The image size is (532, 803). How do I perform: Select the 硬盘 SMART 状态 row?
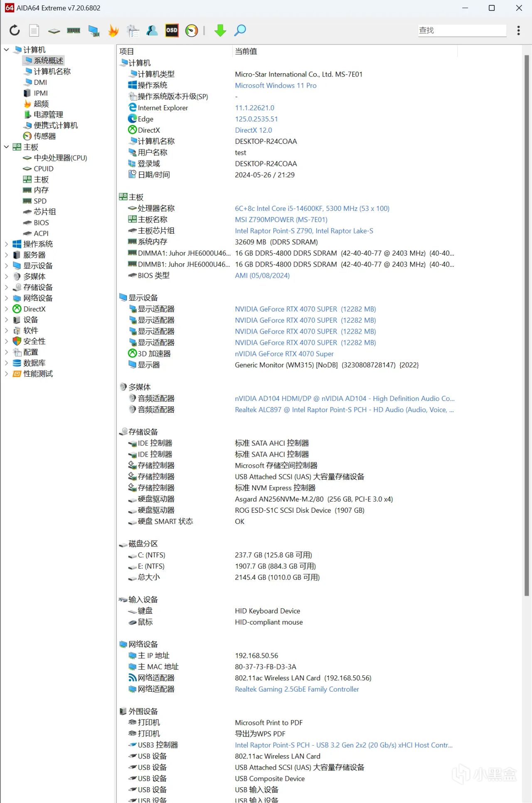pyautogui.click(x=287, y=521)
